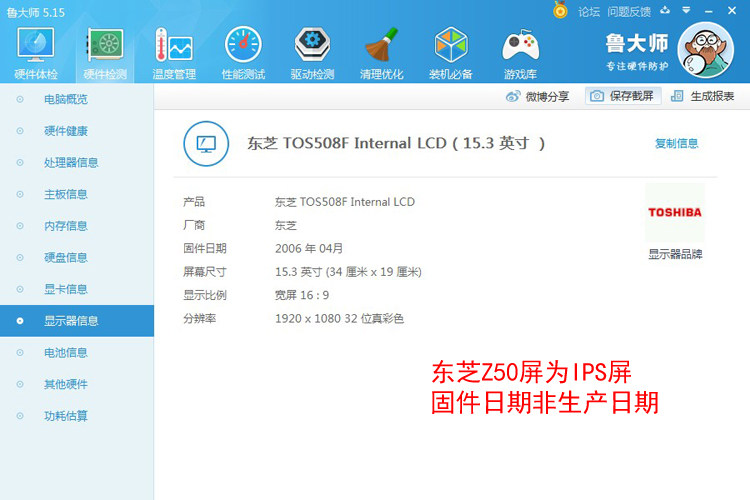Click 保存截屏 save screenshot button
The width and height of the screenshot is (750, 500).
point(623,96)
